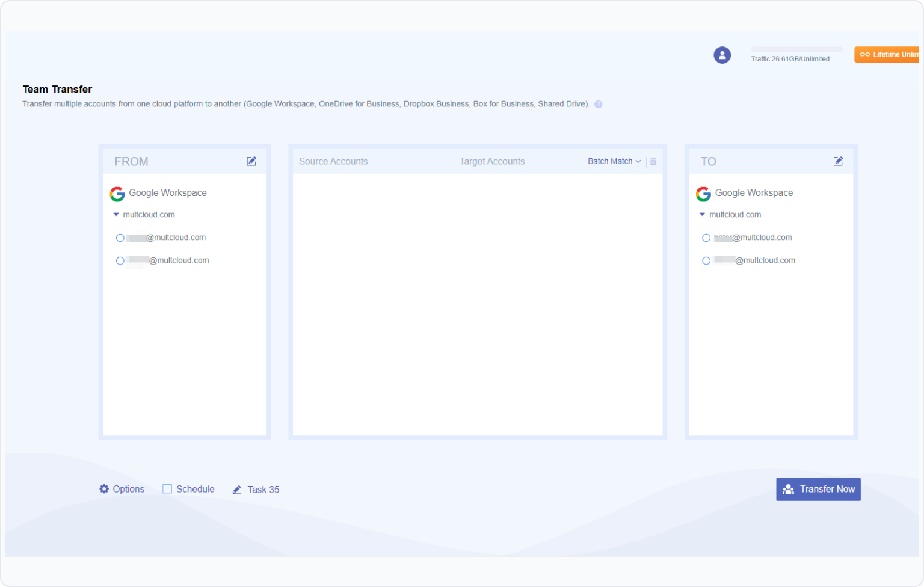The image size is (924, 587).
Task: Collapse the multcloud.com domain in the TO panel
Action: coord(702,215)
